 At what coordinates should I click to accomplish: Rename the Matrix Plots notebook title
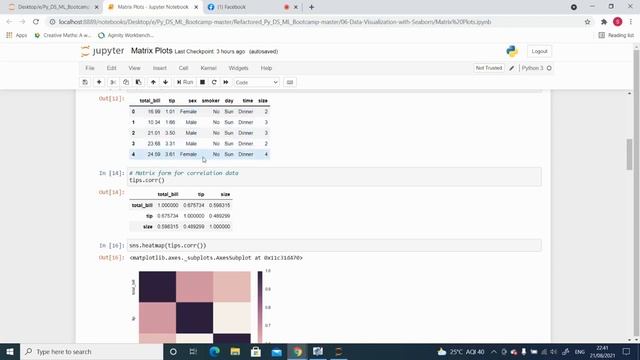point(151,51)
